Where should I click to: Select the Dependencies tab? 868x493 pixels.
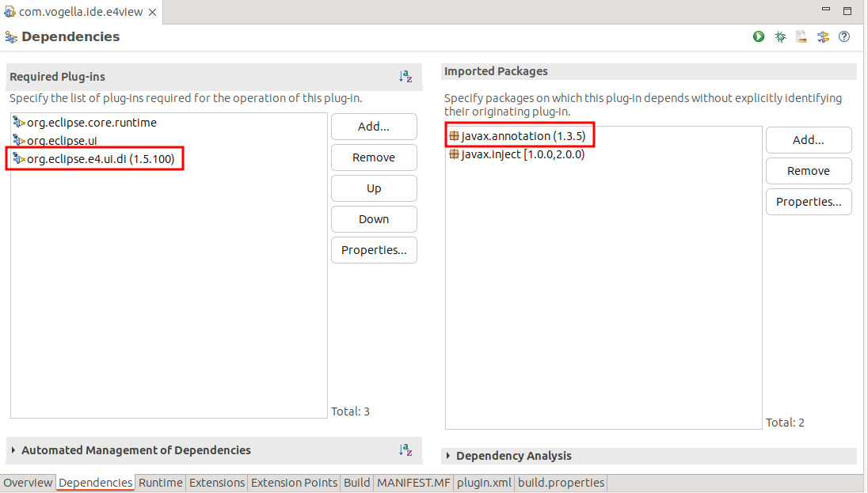coord(95,483)
